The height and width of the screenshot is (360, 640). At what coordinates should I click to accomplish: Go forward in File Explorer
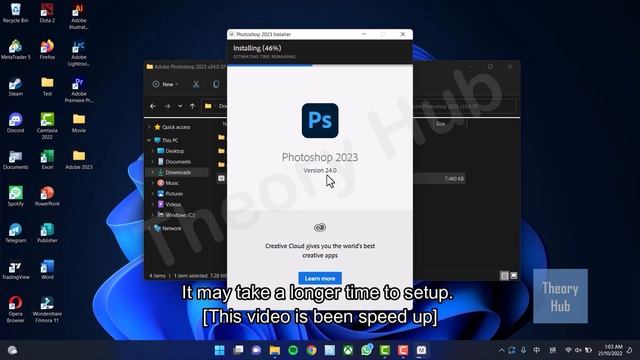[x=167, y=106]
